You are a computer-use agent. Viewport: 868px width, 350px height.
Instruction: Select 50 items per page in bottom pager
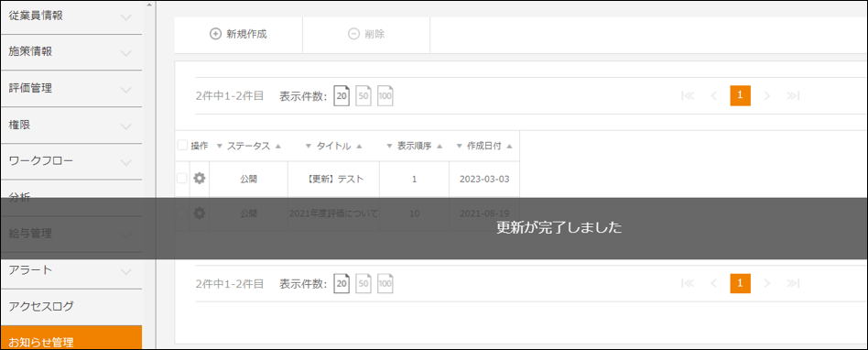pos(363,283)
